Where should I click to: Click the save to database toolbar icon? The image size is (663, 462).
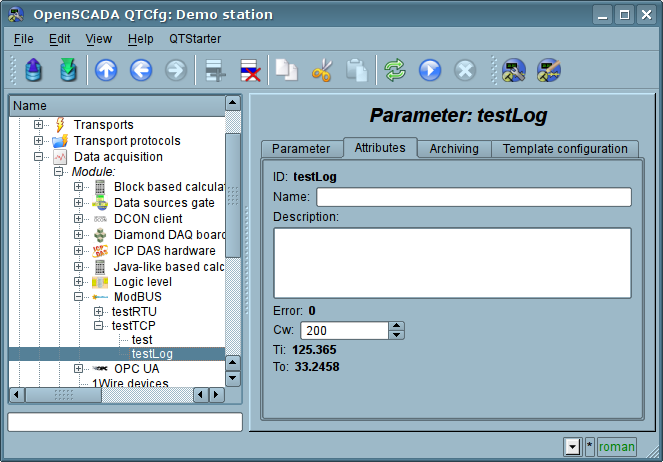coord(68,70)
